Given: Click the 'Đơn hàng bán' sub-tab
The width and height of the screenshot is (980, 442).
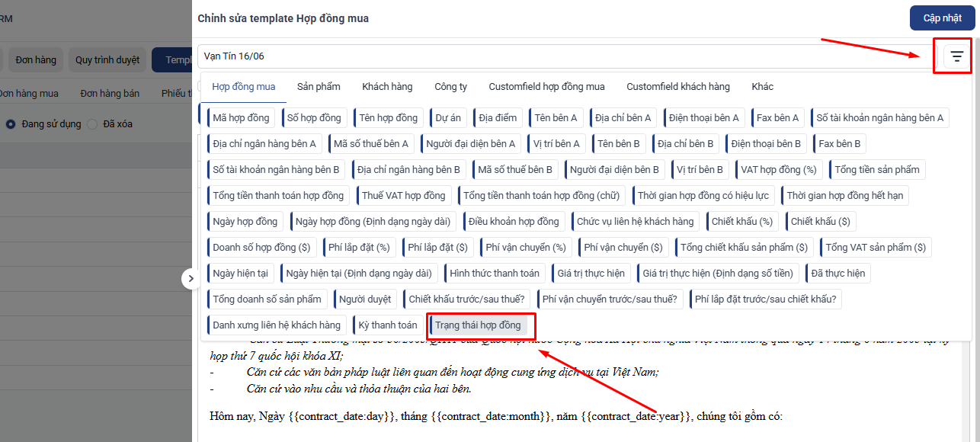Looking at the screenshot, I should coord(110,94).
